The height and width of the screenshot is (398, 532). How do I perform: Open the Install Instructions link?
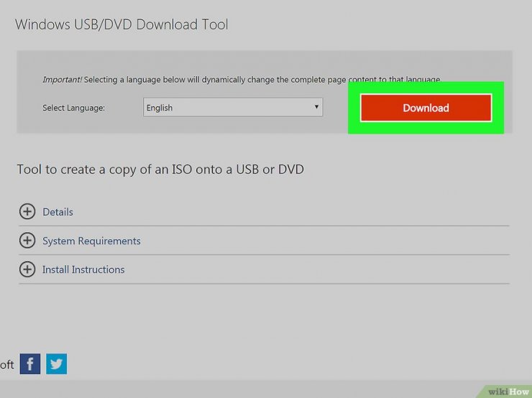(83, 269)
